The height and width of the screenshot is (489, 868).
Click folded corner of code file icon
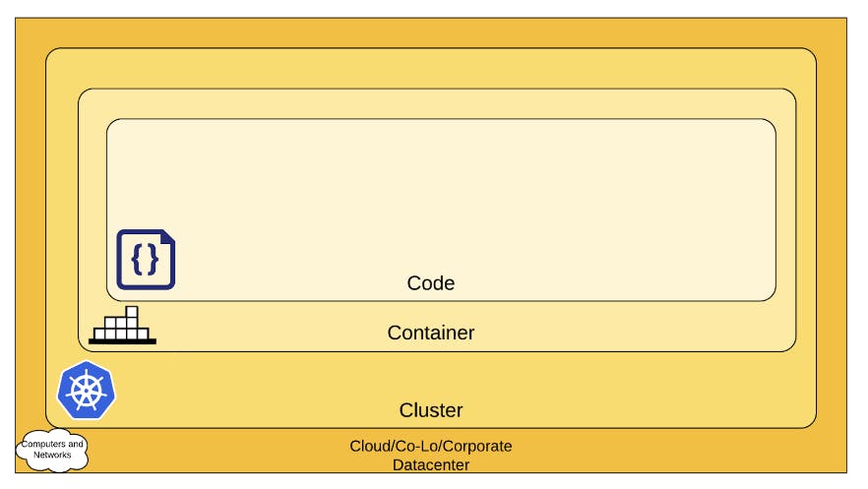(168, 236)
